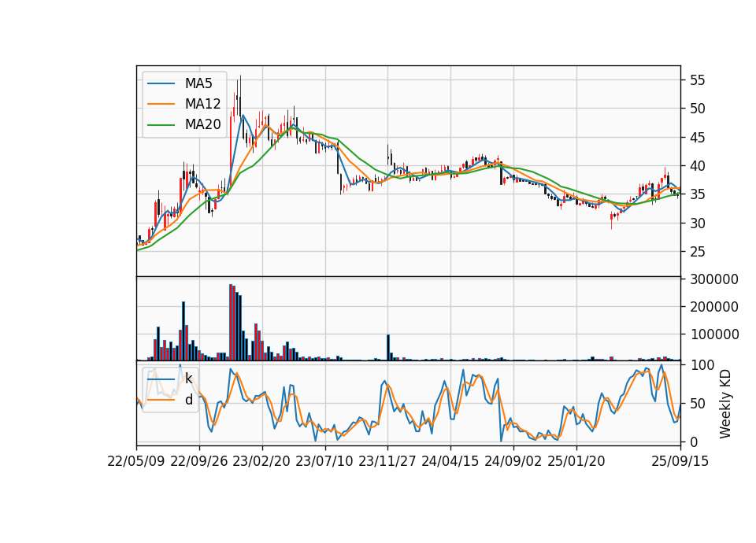Click the KD axis value 50
756x543 pixels.
coord(698,404)
